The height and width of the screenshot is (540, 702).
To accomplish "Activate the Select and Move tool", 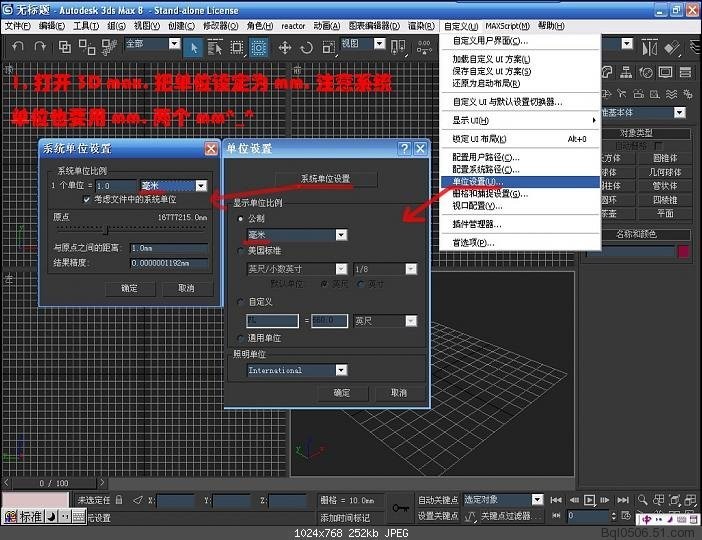I will pyautogui.click(x=285, y=47).
